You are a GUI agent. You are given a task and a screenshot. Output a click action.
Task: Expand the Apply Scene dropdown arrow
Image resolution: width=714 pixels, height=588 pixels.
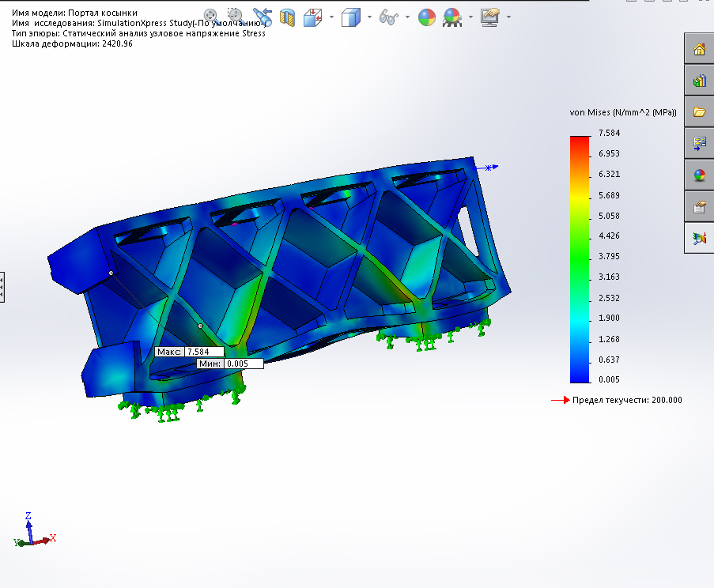(x=470, y=17)
